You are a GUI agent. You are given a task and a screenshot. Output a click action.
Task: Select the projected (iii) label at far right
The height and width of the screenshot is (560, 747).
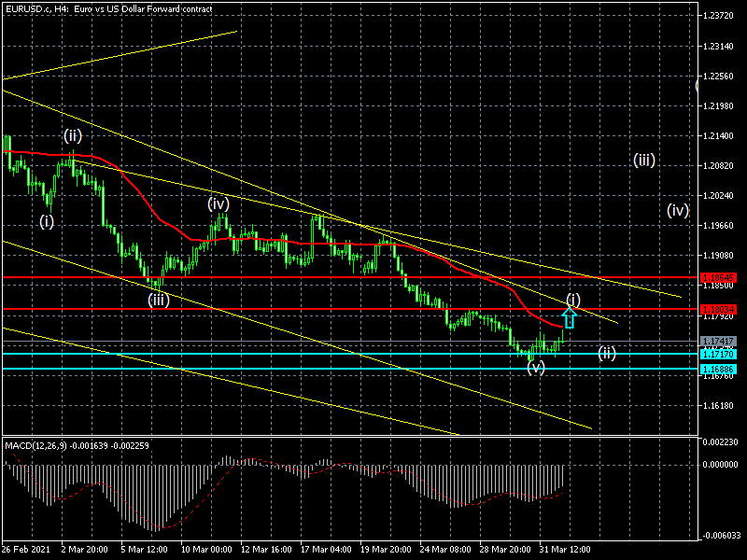click(x=644, y=160)
